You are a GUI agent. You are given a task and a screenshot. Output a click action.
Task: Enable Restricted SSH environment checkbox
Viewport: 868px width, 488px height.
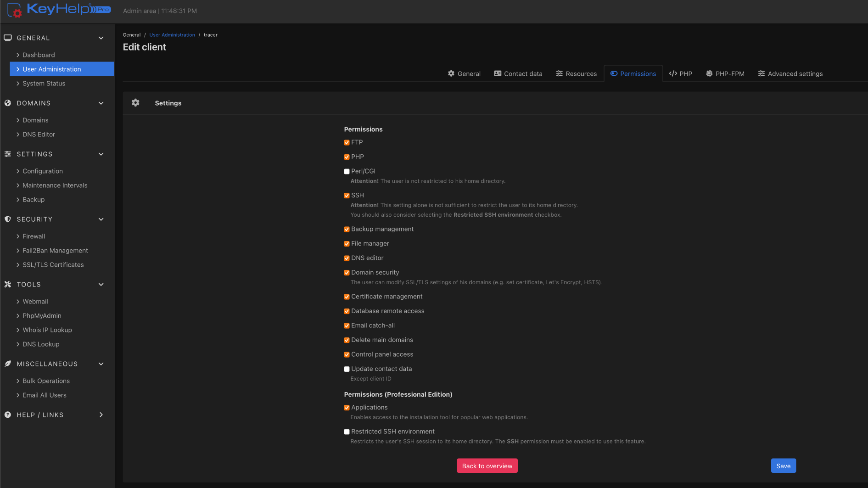pos(347,432)
